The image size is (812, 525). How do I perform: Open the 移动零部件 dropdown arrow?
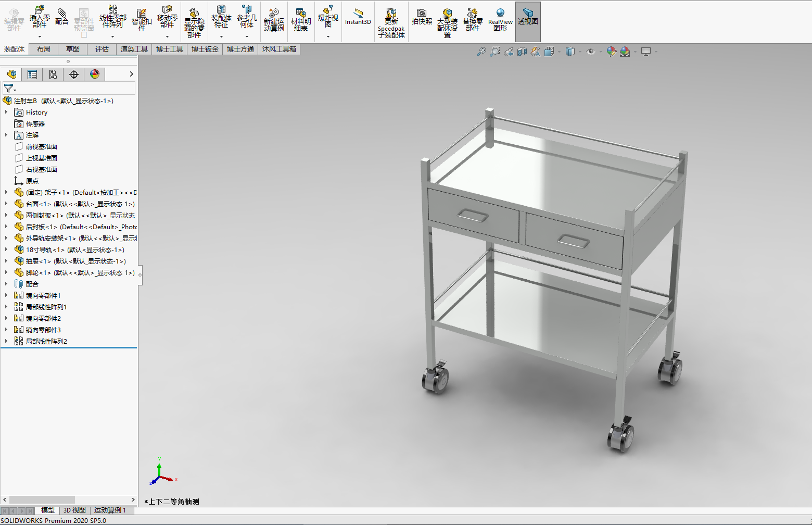167,37
